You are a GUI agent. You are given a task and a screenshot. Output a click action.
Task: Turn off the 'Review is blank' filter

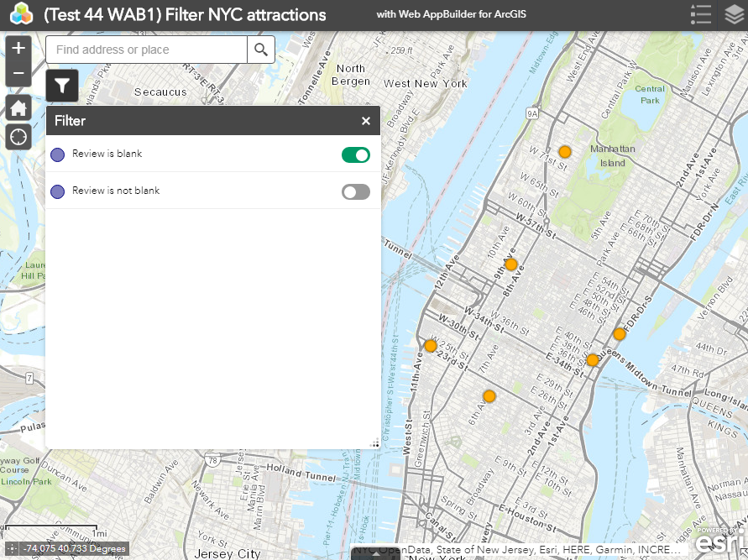tap(356, 155)
